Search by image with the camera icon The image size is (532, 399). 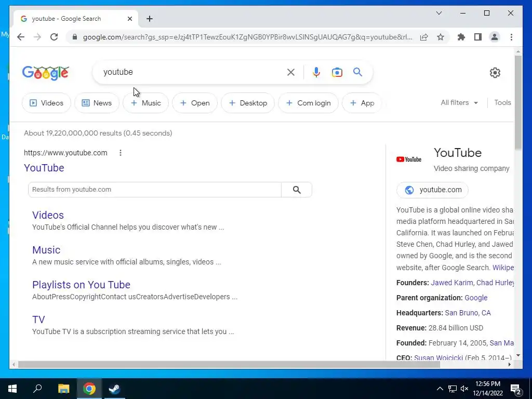337,72
